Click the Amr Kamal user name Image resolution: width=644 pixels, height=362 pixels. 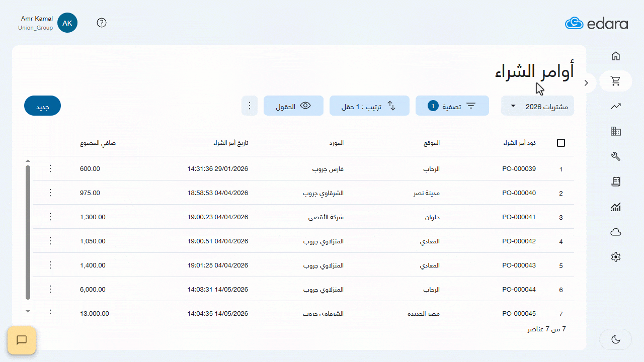coord(37,19)
